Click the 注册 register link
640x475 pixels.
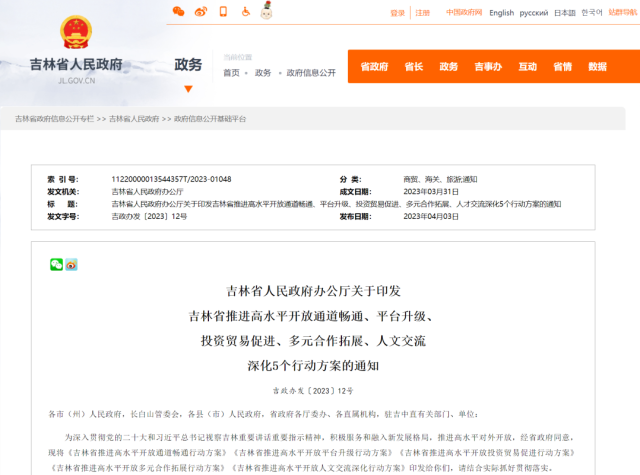423,13
